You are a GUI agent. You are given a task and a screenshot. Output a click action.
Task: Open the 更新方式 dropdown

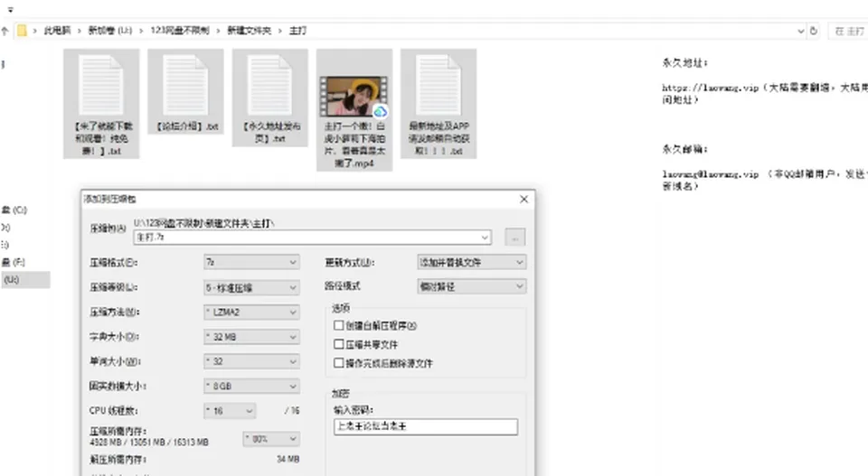(x=472, y=262)
